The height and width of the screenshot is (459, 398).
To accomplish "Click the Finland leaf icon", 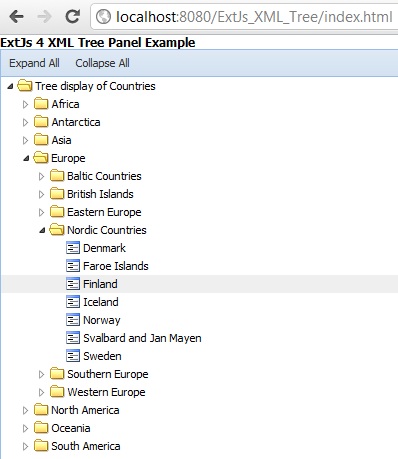I will pyautogui.click(x=73, y=284).
